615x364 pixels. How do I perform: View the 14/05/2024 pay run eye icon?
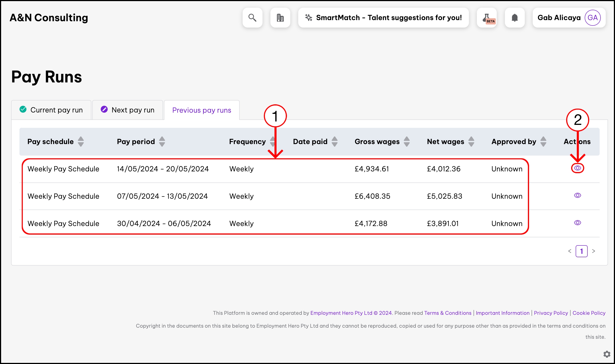point(577,168)
